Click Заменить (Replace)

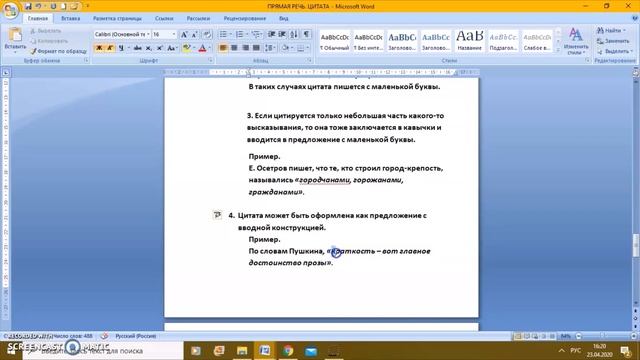click(613, 41)
